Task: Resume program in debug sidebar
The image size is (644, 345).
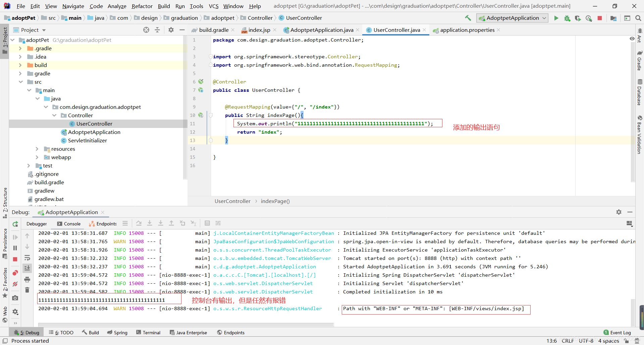Action: pyautogui.click(x=15, y=237)
